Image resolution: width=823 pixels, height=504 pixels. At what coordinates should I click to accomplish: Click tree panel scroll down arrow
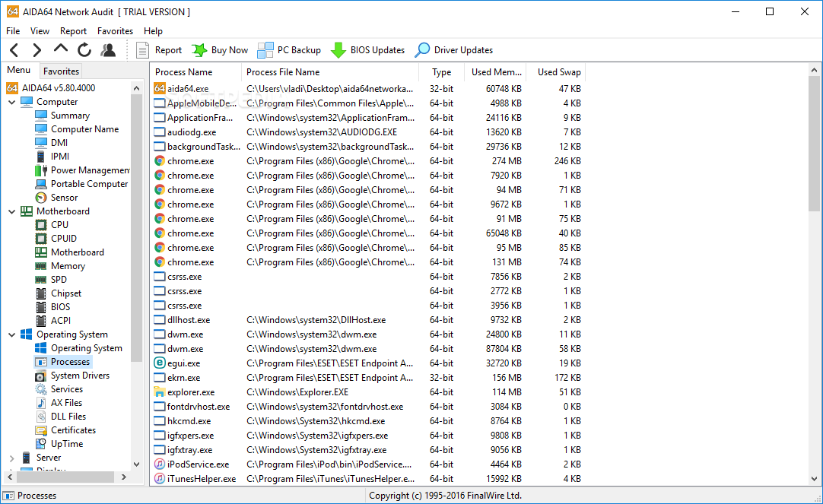[136, 464]
